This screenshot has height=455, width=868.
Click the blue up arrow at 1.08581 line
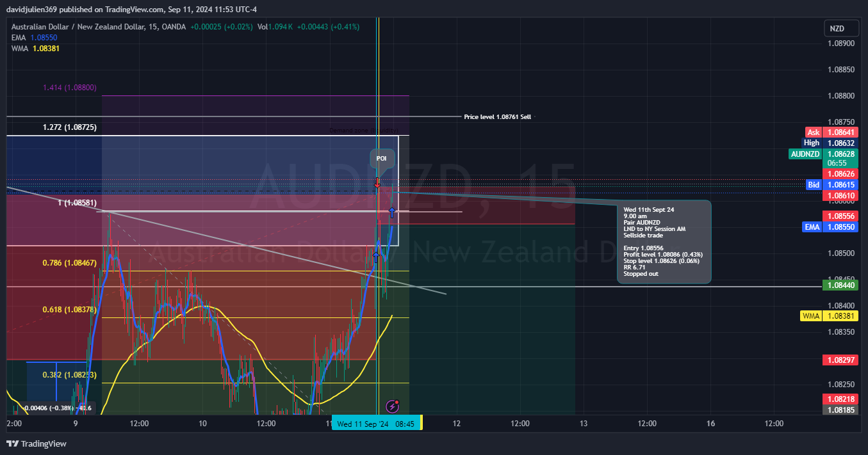click(x=392, y=212)
